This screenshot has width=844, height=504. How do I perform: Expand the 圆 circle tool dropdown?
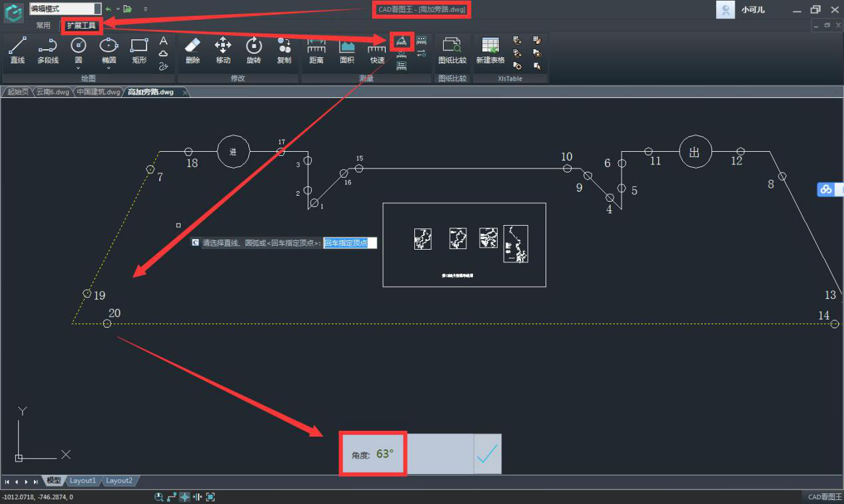(79, 67)
